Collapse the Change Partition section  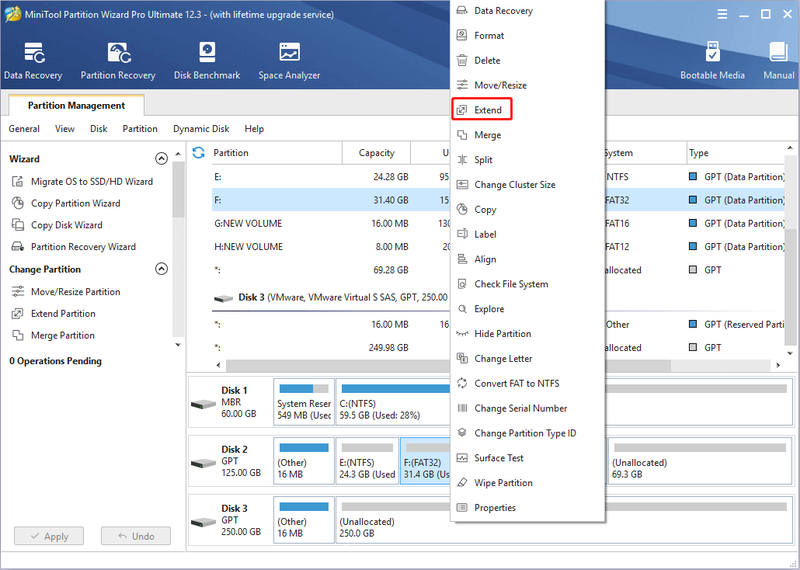(161, 269)
